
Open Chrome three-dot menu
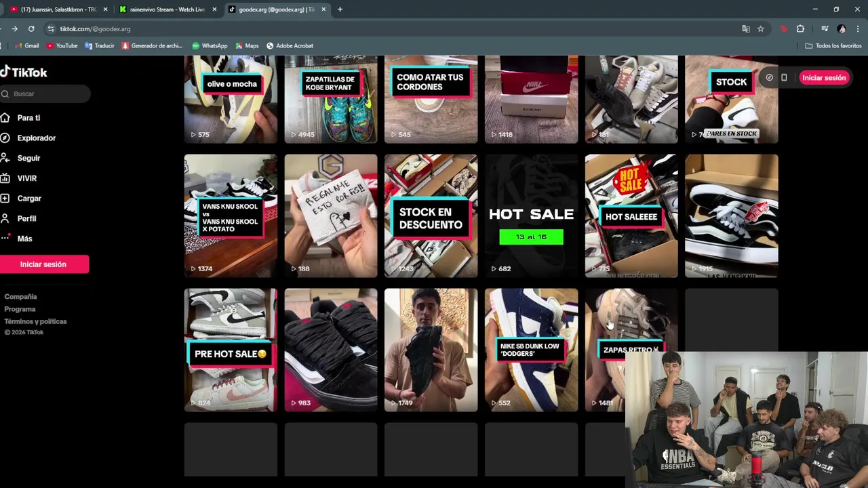858,29
